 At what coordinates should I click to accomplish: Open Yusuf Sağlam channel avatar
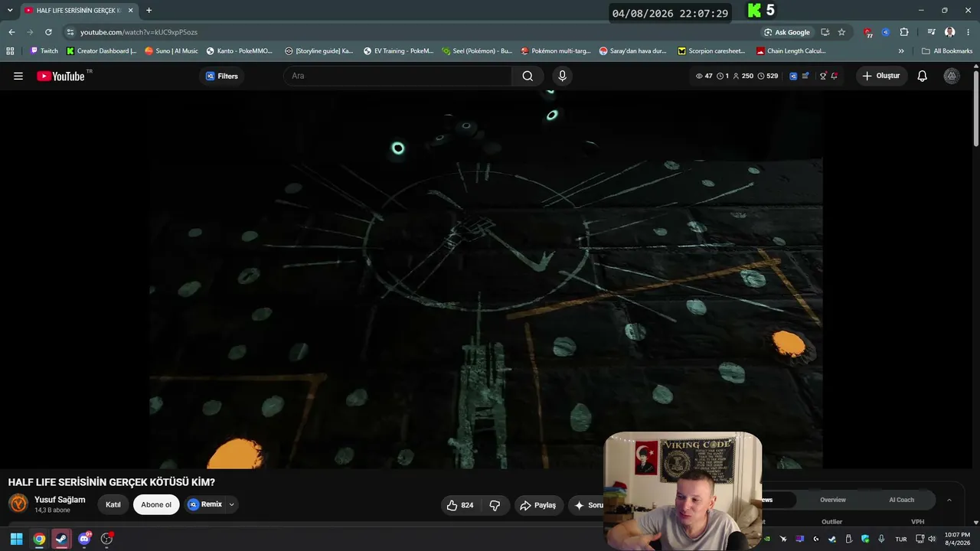[18, 504]
